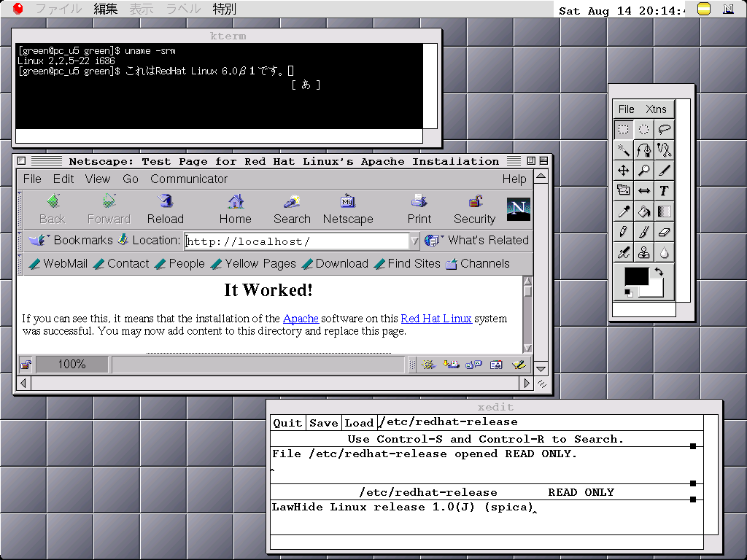The width and height of the screenshot is (747, 560).
Task: Click xedit Load button
Action: 359,423
